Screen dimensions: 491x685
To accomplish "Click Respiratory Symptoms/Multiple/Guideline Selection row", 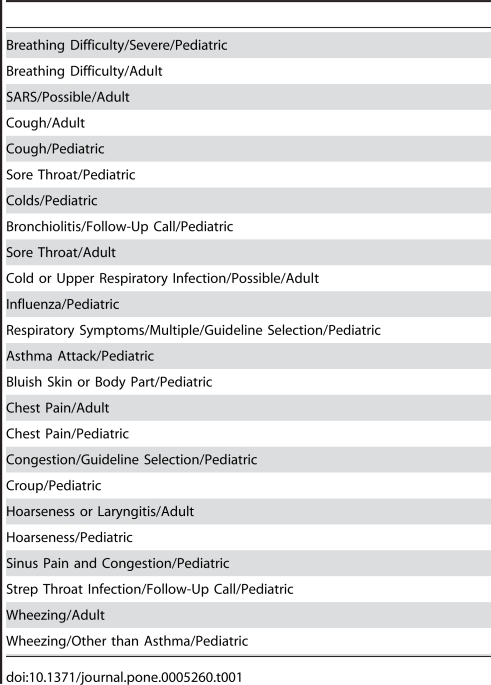I will tap(248, 330).
